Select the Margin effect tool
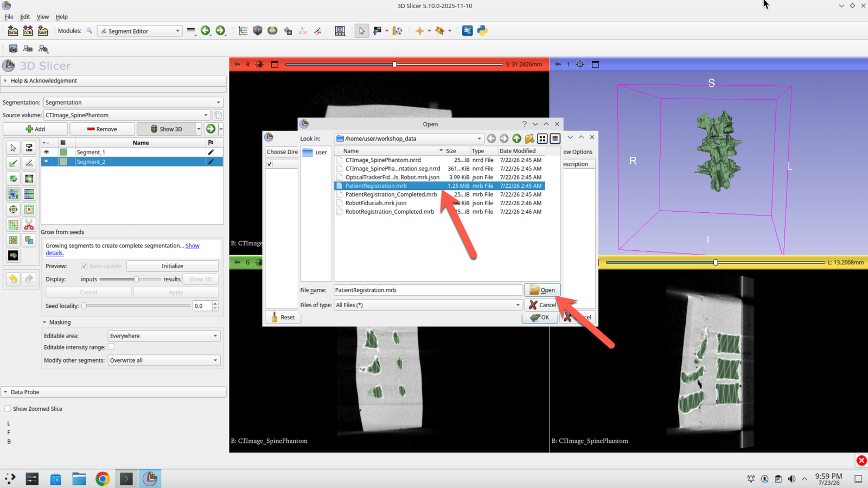The width and height of the screenshot is (868, 488). (13, 209)
